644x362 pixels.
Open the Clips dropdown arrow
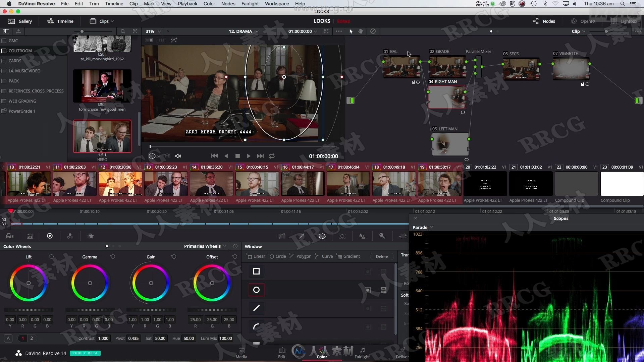click(112, 21)
